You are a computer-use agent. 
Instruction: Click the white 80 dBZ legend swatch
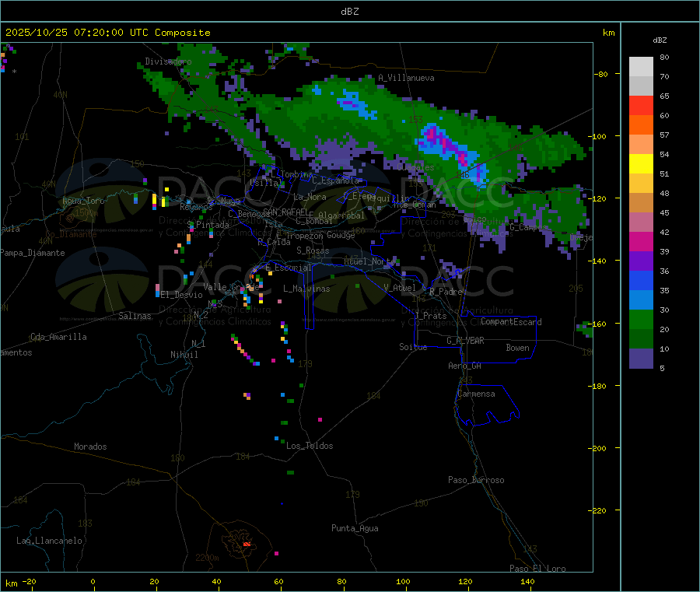(x=641, y=67)
